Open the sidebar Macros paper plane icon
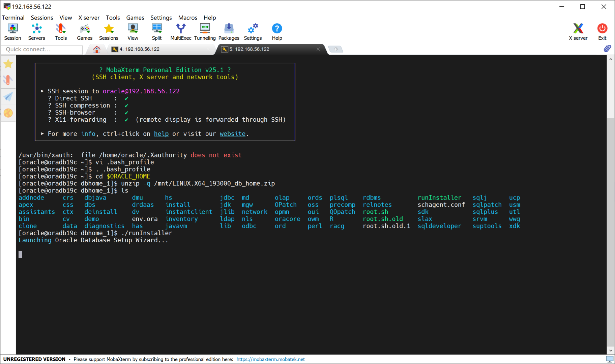This screenshot has height=364, width=615. pyautogui.click(x=8, y=97)
